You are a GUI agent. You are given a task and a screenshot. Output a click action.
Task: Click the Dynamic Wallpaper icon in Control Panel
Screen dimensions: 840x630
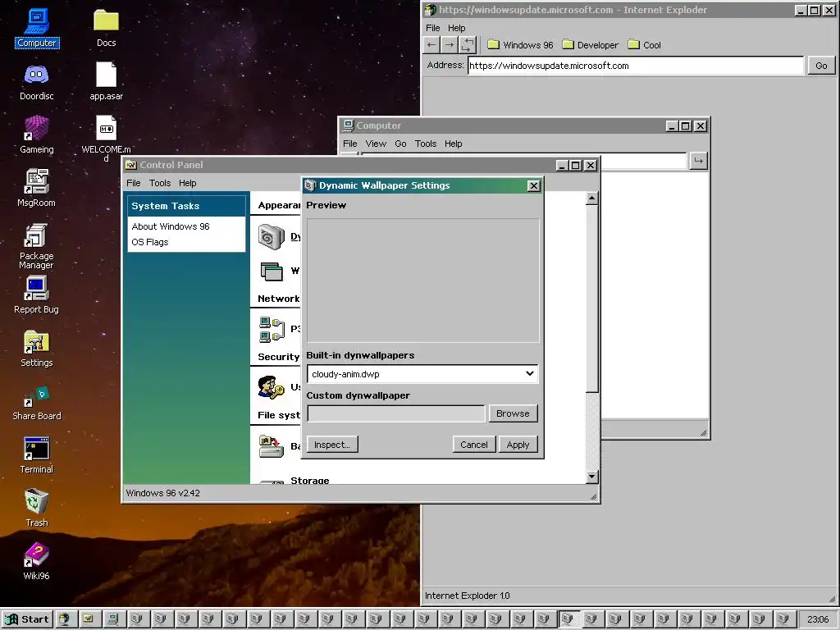point(272,237)
